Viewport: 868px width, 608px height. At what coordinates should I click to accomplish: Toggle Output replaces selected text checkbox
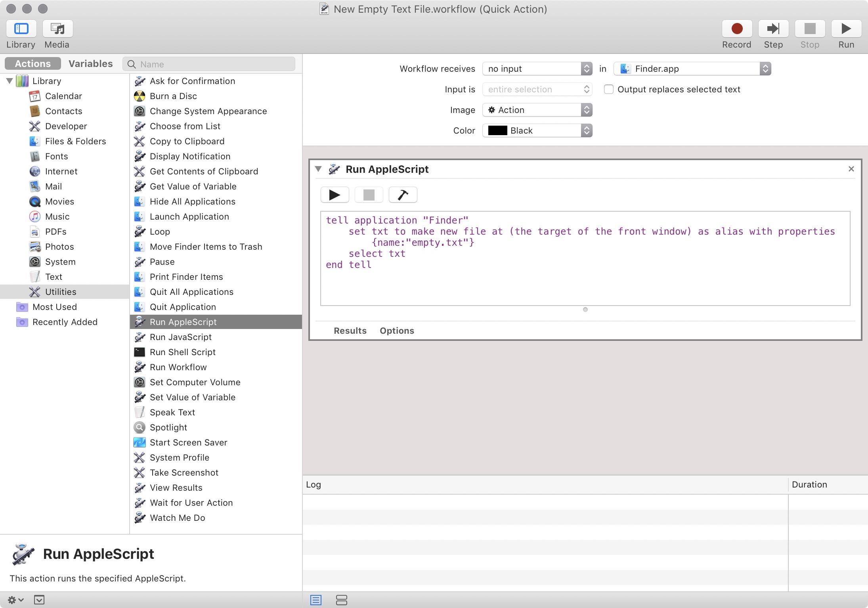(608, 89)
